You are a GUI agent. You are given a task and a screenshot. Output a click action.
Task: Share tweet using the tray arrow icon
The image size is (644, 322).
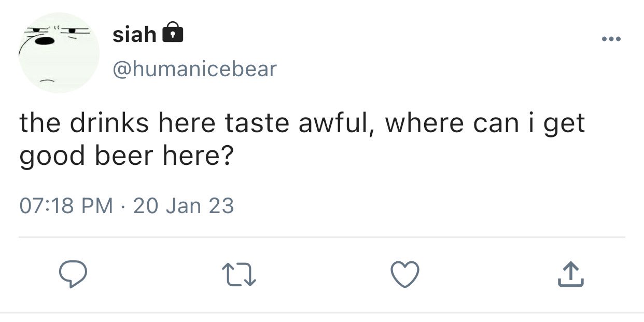[x=571, y=274]
